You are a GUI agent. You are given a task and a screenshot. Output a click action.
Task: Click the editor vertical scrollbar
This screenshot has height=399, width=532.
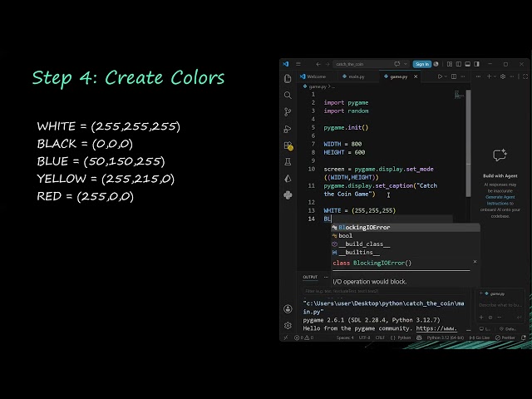point(468,142)
